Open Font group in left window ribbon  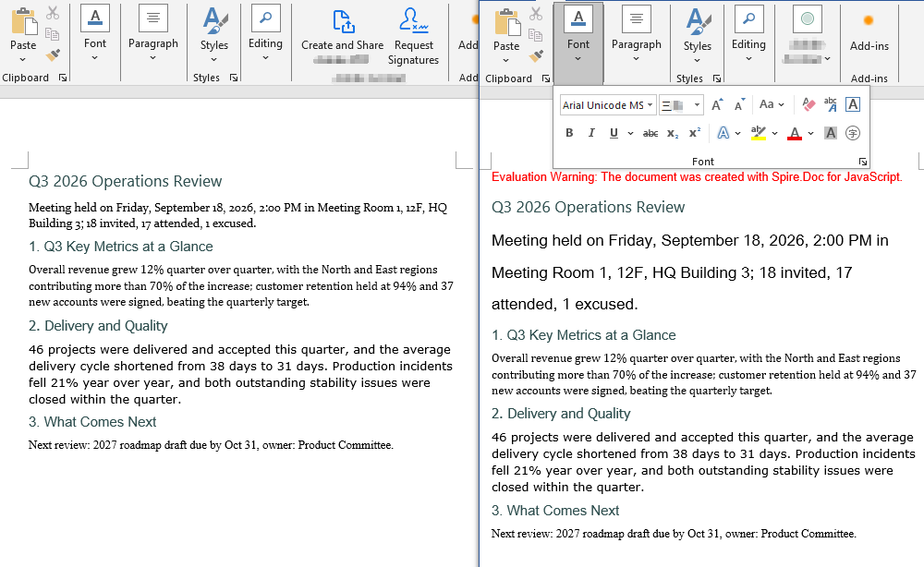pos(95,34)
